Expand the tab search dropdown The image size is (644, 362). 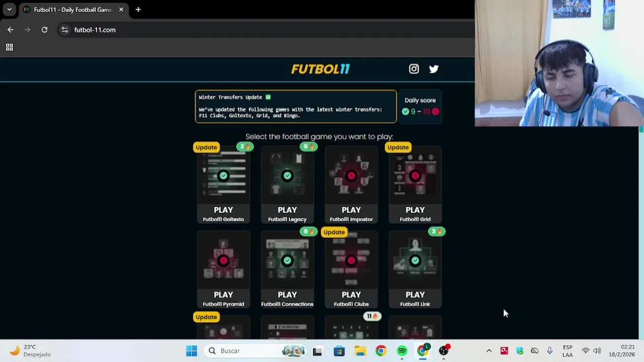[9, 10]
